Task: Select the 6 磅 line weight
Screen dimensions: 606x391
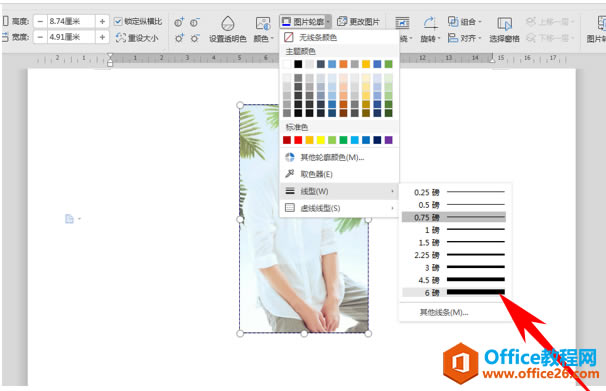Action: 454,292
